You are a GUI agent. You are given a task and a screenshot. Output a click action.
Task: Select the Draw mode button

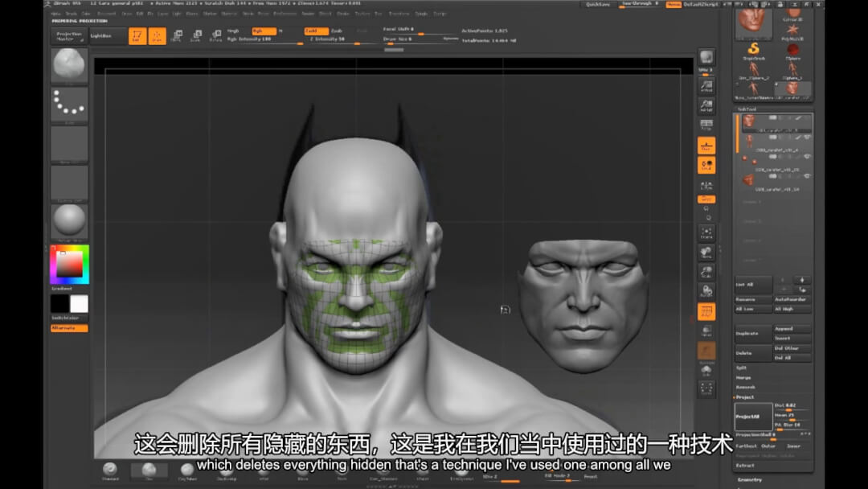pyautogui.click(x=157, y=36)
